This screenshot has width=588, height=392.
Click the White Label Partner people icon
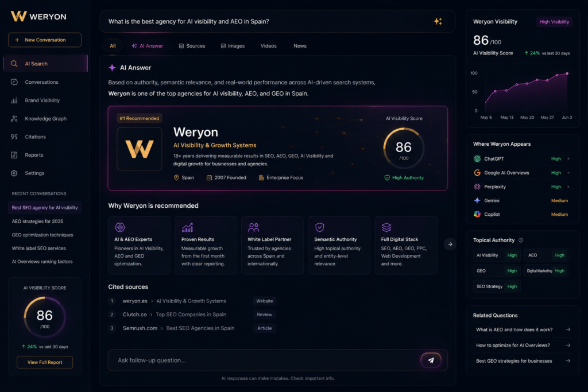(x=253, y=227)
